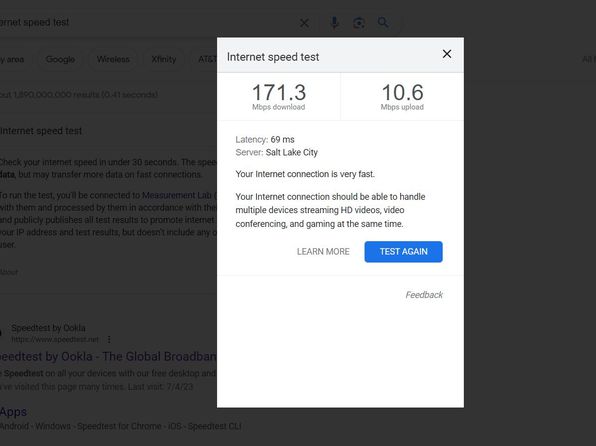Clear the search box with the X icon
This screenshot has height=446, width=596.
(304, 23)
